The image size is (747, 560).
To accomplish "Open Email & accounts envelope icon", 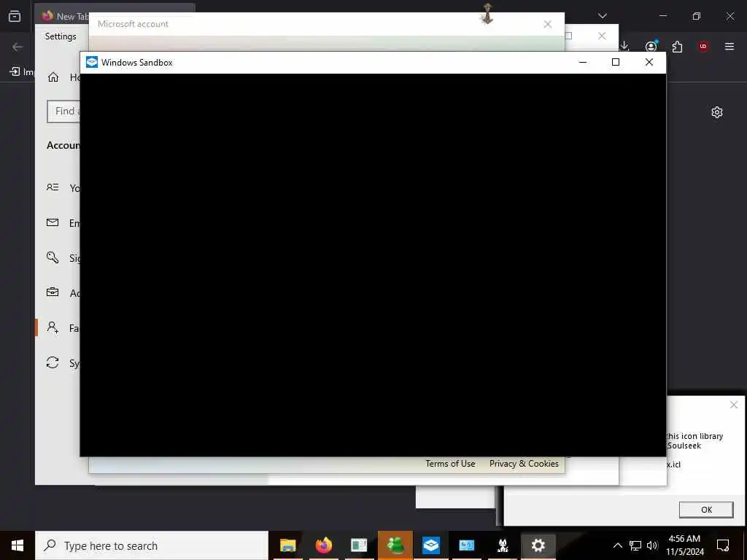I will coord(53,222).
